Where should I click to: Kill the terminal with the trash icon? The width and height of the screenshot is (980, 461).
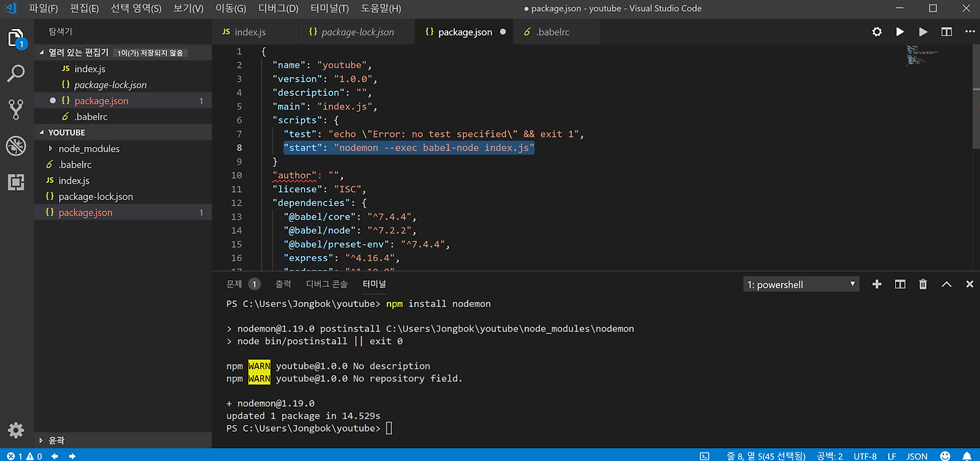point(923,284)
